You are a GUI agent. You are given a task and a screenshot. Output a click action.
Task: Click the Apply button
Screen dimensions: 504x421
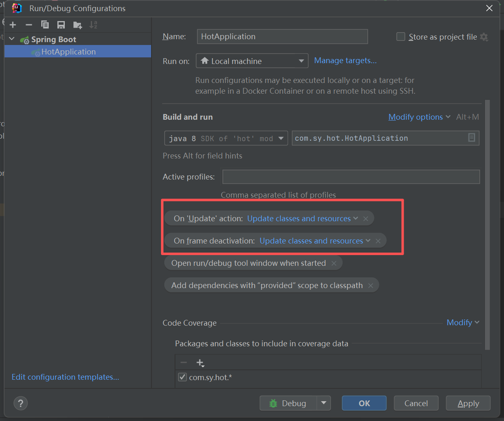pos(468,403)
